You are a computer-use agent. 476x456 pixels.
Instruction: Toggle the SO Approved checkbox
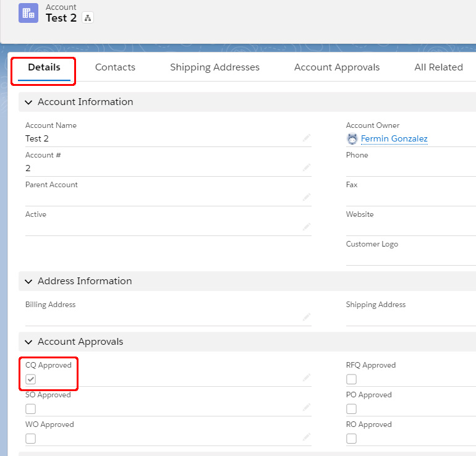coord(31,409)
